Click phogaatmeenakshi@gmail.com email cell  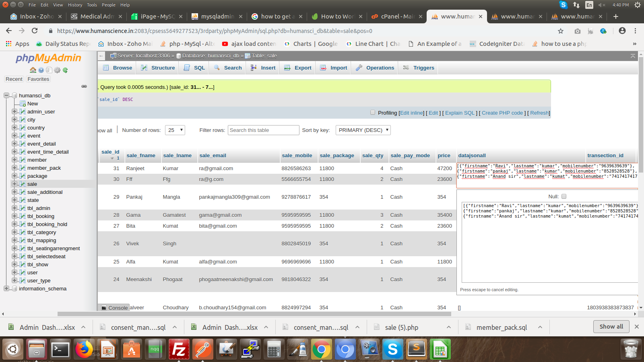pos(236,280)
